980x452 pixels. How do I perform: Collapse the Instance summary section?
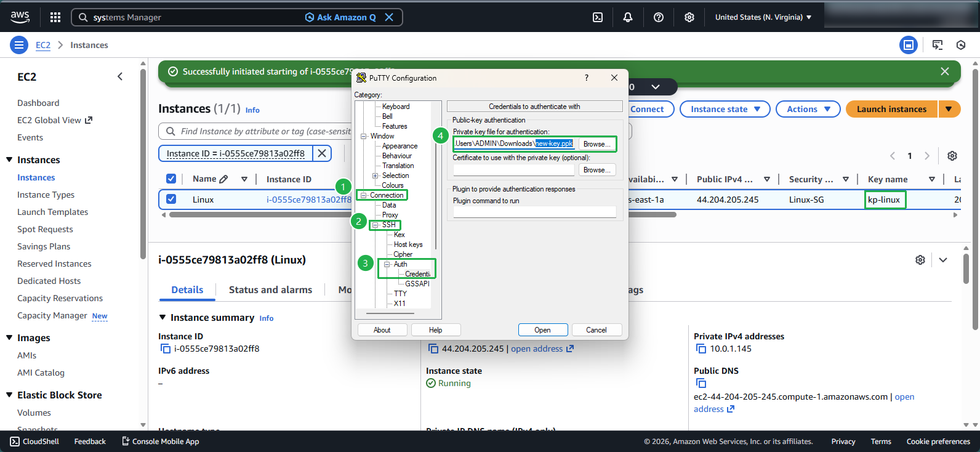163,317
